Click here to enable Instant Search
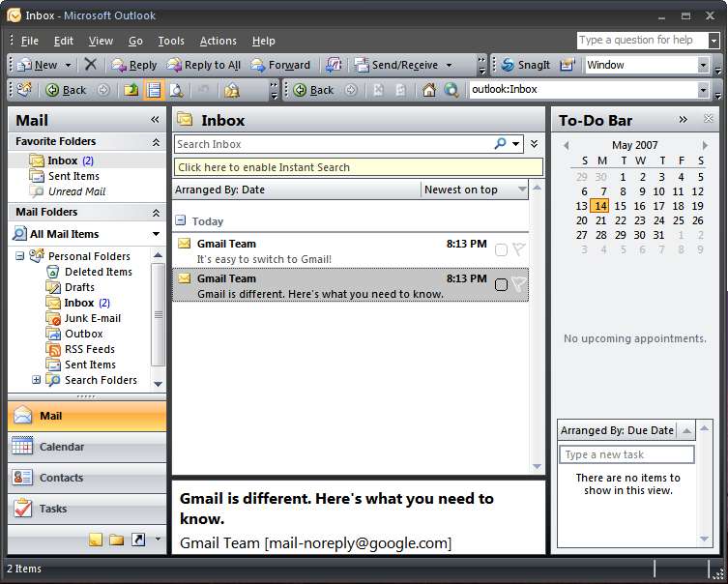The height and width of the screenshot is (584, 728). point(358,167)
